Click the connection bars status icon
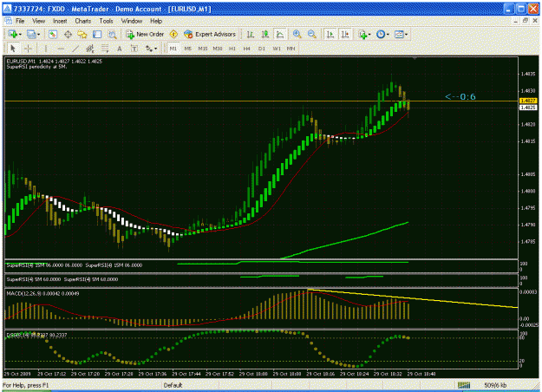The height and width of the screenshot is (392, 542). tap(464, 385)
